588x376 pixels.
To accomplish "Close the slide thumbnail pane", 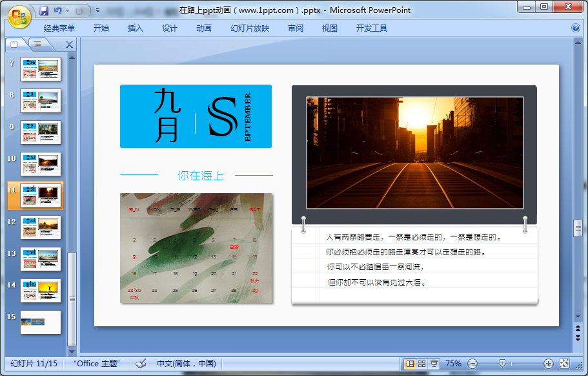I will (x=69, y=45).
